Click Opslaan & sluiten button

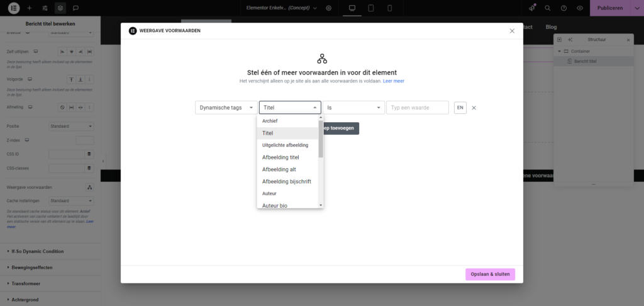click(490, 275)
